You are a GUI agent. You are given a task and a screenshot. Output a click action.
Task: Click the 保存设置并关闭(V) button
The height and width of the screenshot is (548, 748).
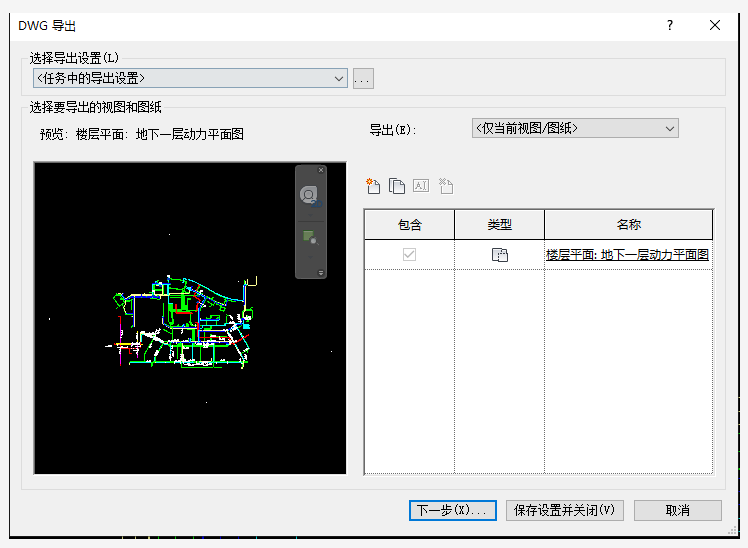[565, 510]
